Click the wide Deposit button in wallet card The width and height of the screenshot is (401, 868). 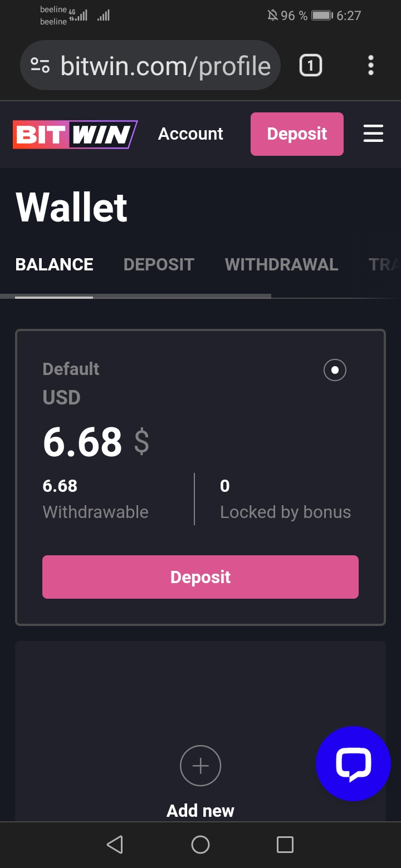tap(200, 577)
